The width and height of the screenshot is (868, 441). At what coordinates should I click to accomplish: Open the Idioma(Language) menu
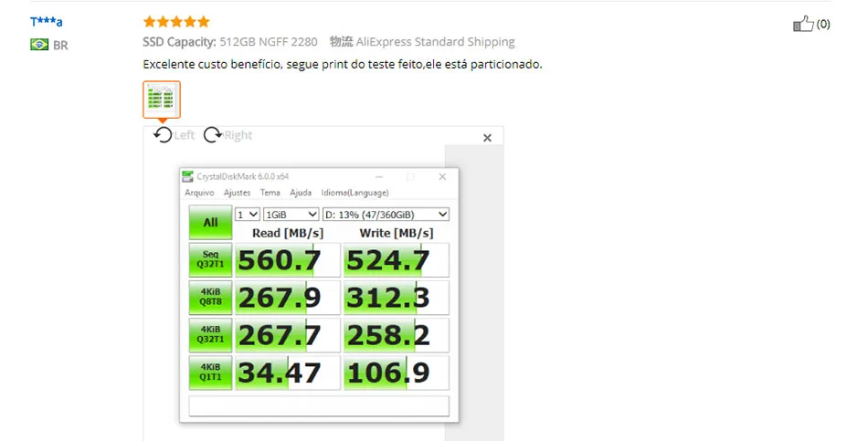[x=355, y=193]
